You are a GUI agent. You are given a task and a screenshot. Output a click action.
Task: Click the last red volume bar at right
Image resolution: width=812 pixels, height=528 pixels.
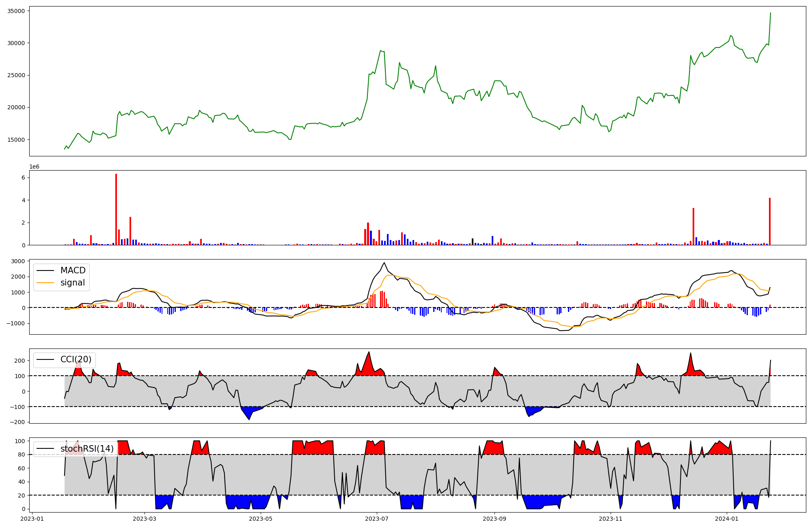tap(769, 221)
